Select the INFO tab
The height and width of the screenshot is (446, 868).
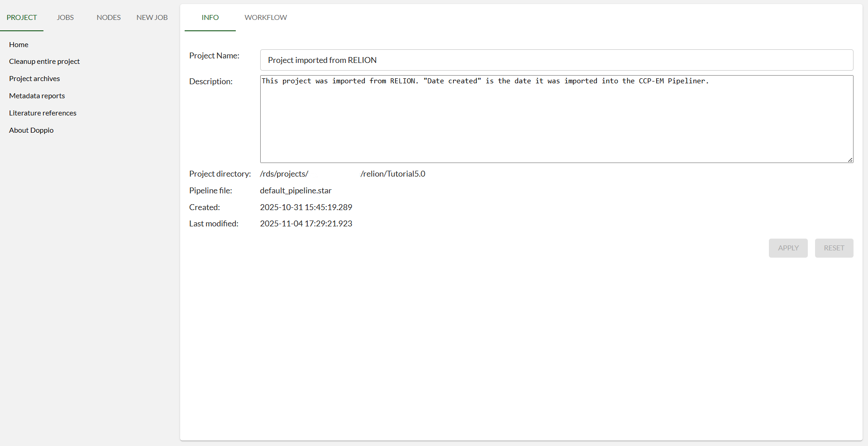[210, 17]
